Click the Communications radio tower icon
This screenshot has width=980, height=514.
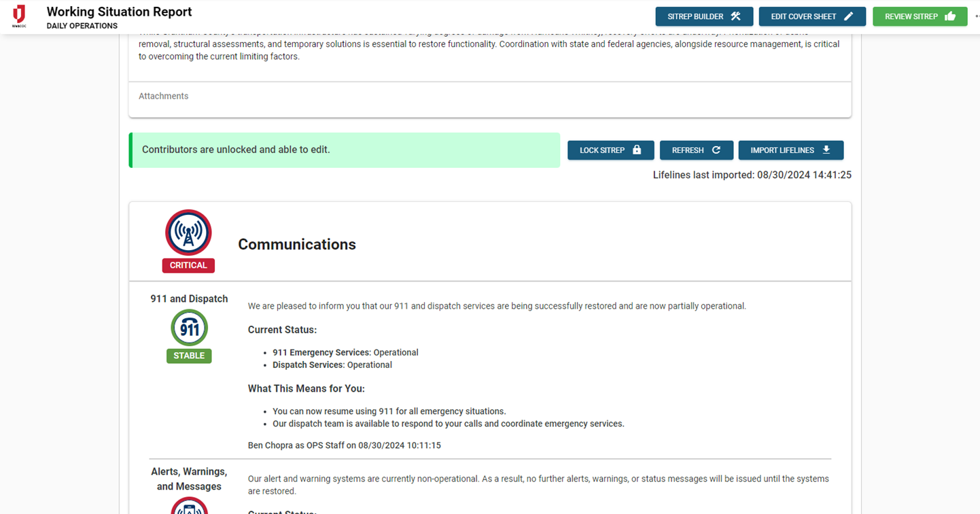tap(188, 232)
